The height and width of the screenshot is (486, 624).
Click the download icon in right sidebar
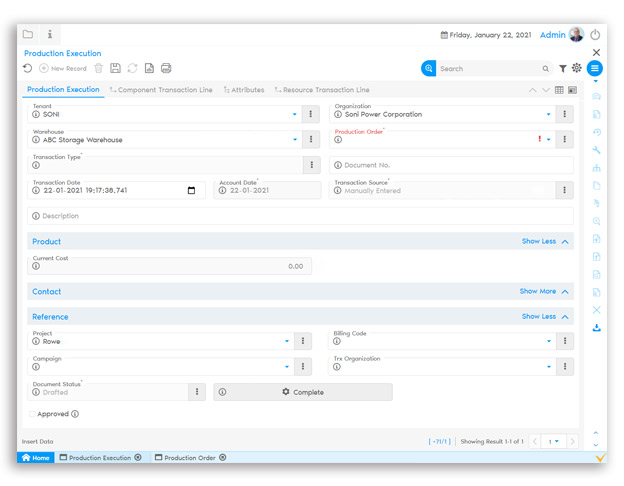click(597, 327)
